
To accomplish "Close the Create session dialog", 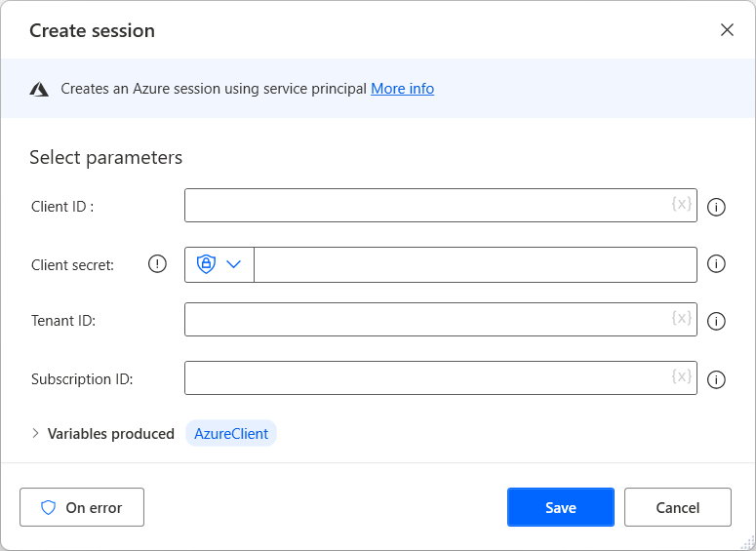I will click(x=727, y=30).
